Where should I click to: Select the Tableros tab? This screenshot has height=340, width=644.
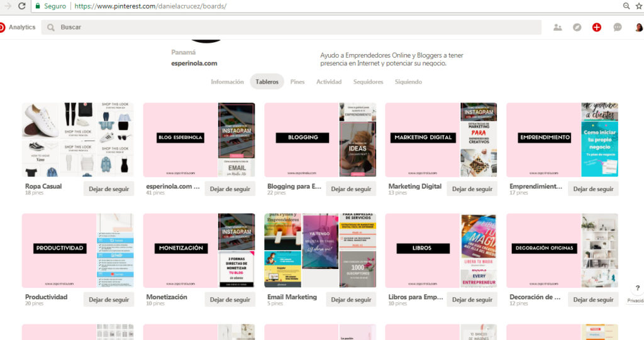[x=267, y=82]
